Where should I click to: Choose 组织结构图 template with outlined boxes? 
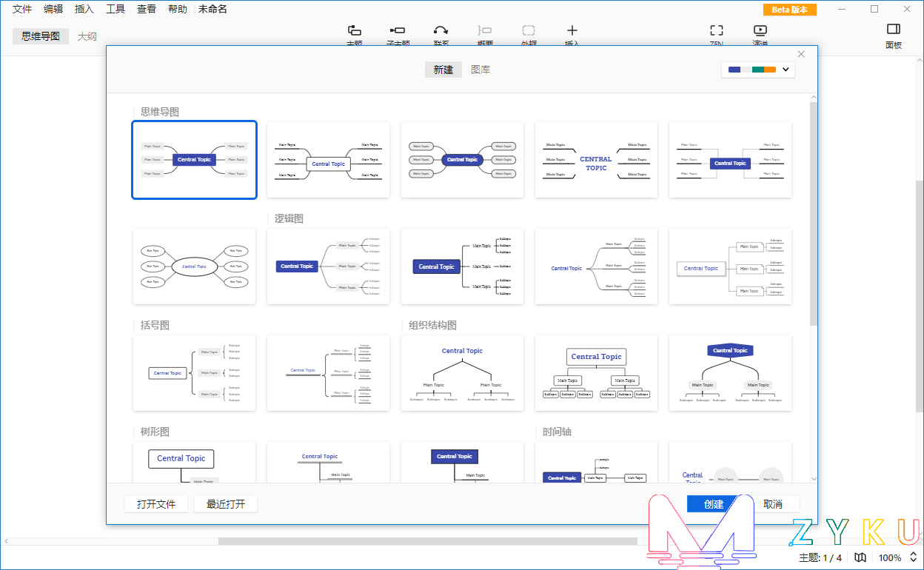point(597,373)
